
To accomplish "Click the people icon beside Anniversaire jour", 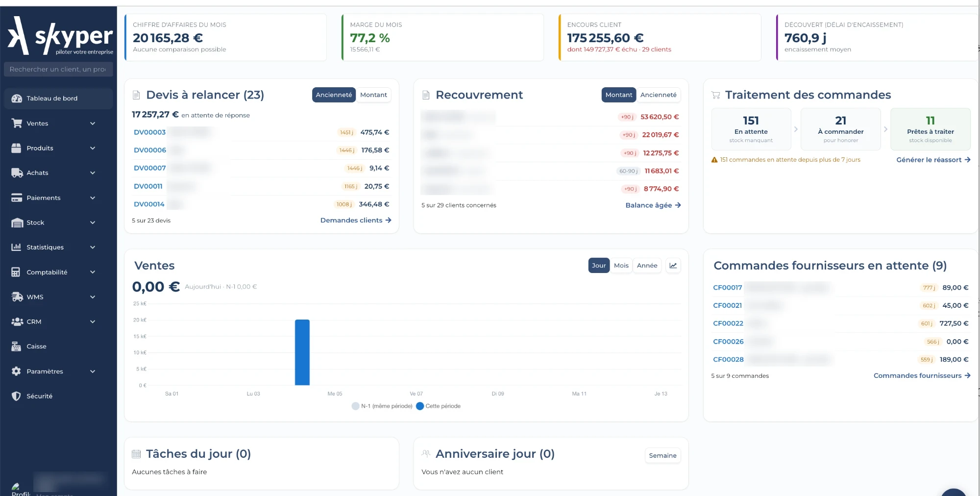I will [x=426, y=454].
